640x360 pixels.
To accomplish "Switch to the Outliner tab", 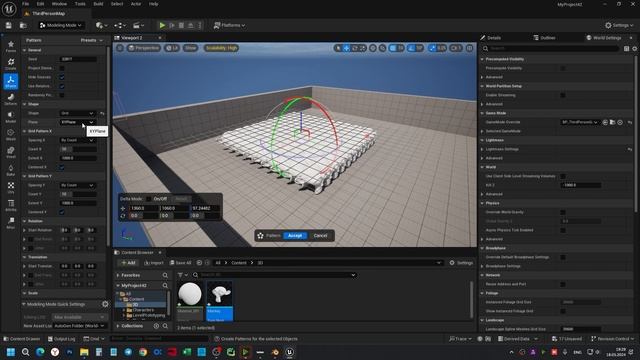I will pyautogui.click(x=544, y=38).
